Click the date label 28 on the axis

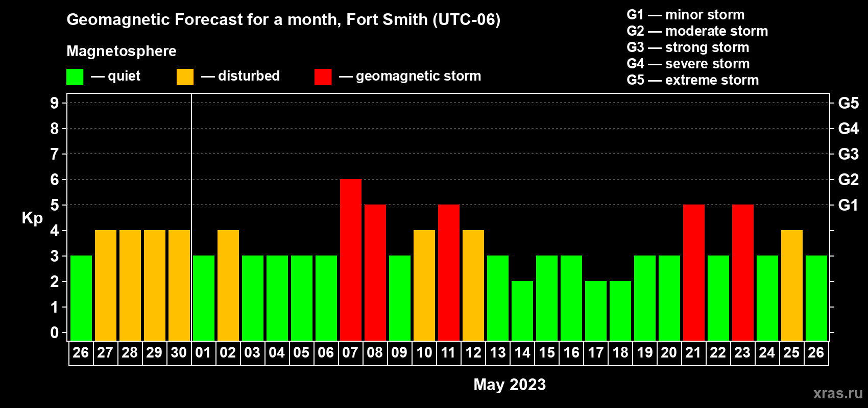coord(130,353)
